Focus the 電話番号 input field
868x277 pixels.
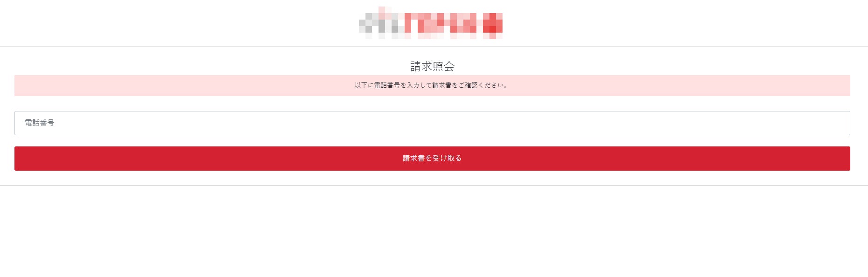click(x=432, y=123)
